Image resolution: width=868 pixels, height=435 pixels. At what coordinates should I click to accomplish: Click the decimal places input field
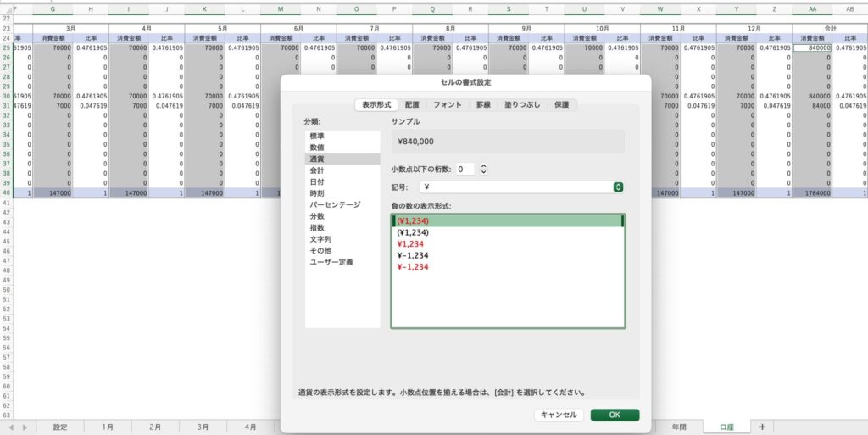(x=465, y=170)
